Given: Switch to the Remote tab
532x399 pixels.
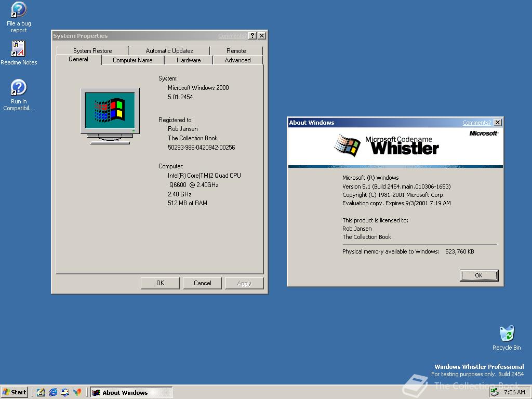Looking at the screenshot, I should 236,50.
